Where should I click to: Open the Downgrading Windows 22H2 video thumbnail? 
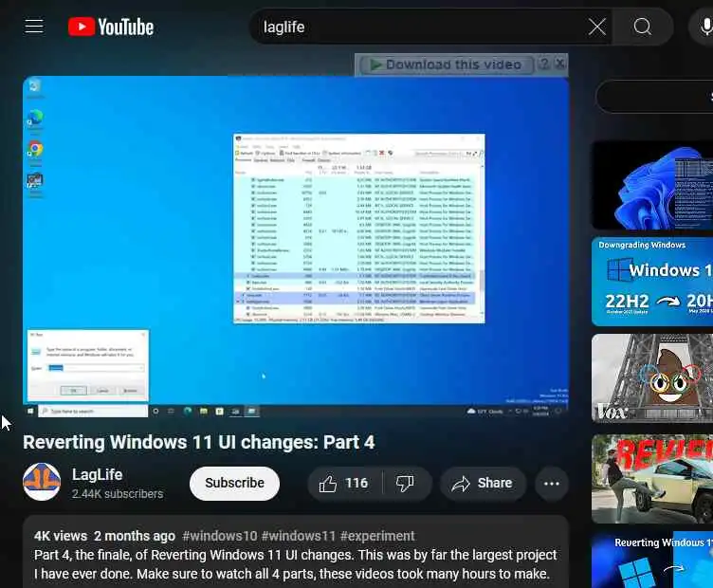pyautogui.click(x=652, y=282)
